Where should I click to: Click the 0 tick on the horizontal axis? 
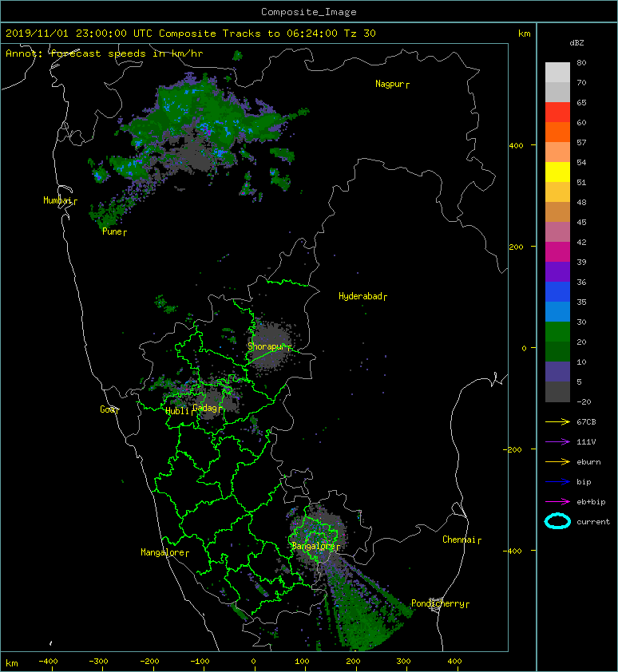253,662
